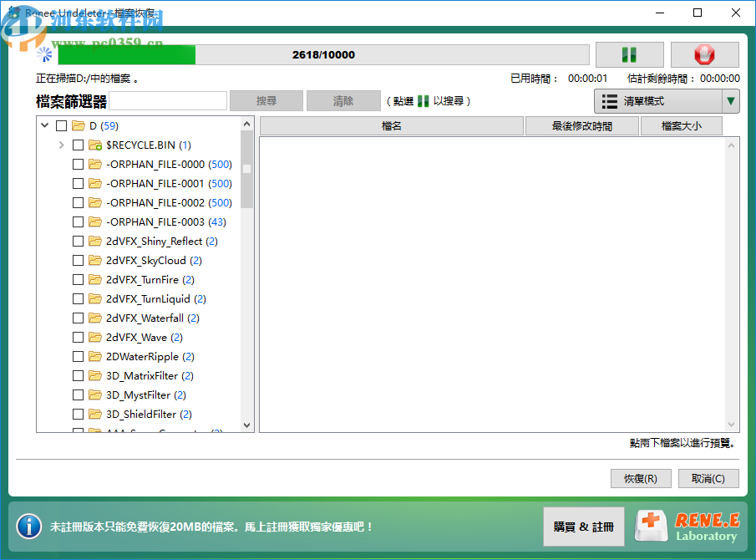Pause the scan with the green pause icon
756x560 pixels.
pyautogui.click(x=629, y=54)
